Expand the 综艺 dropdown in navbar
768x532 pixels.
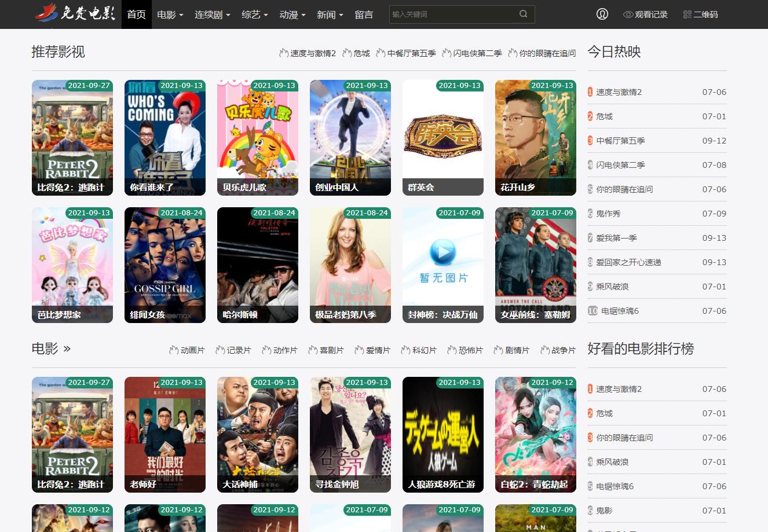(255, 14)
